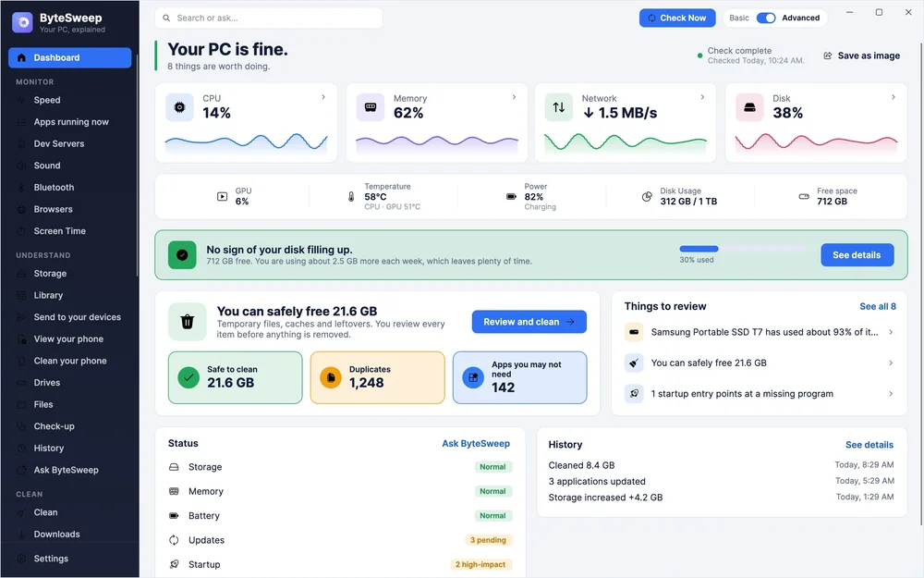This screenshot has width=924, height=578.
Task: Click the Ask ByteSweep link in Status
Action: click(x=476, y=444)
